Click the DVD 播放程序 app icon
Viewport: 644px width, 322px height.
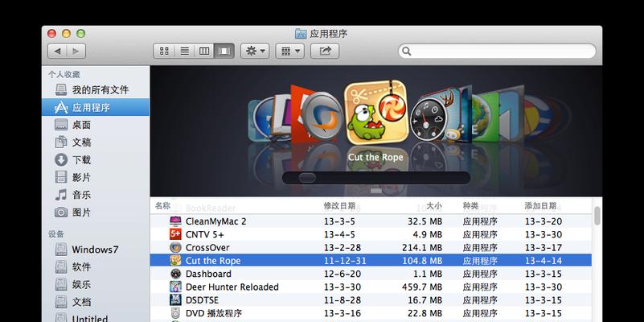(175, 313)
